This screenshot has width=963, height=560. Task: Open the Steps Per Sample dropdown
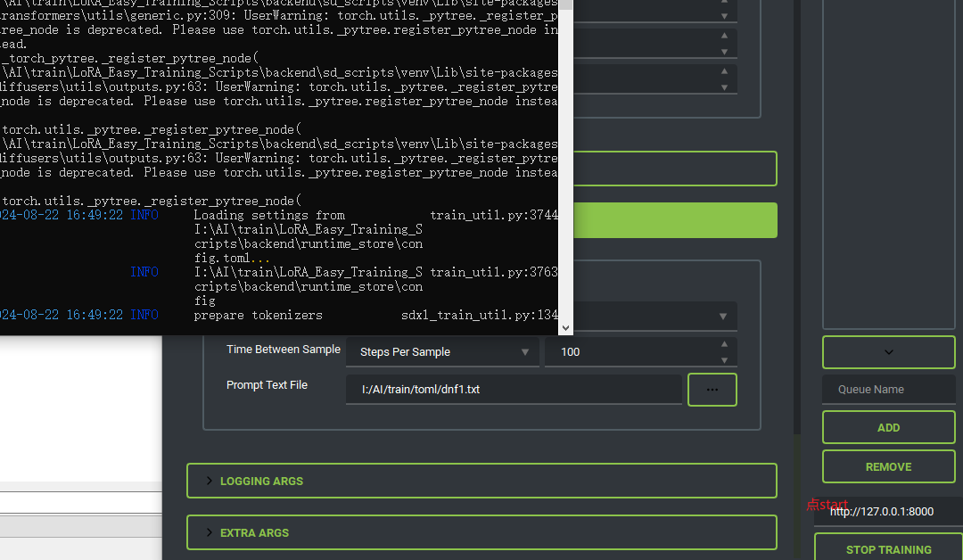click(x=443, y=352)
